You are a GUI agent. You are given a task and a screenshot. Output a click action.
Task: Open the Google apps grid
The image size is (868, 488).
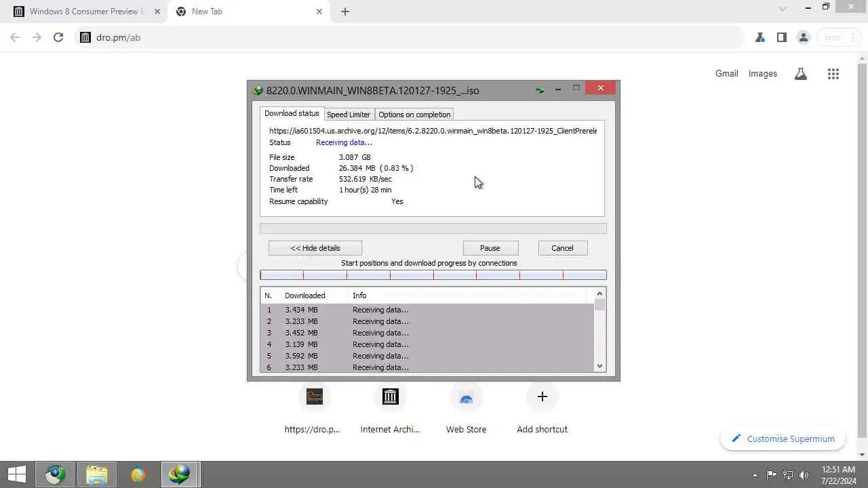pos(833,74)
